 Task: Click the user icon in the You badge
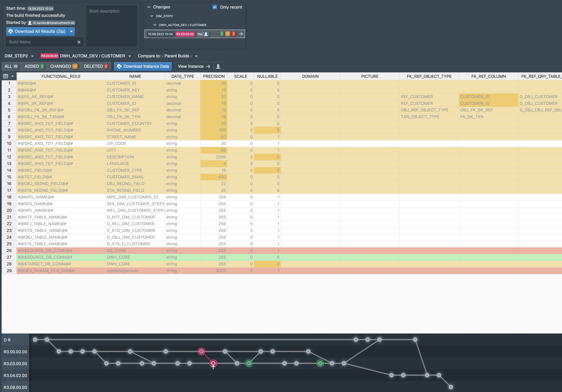point(206,34)
